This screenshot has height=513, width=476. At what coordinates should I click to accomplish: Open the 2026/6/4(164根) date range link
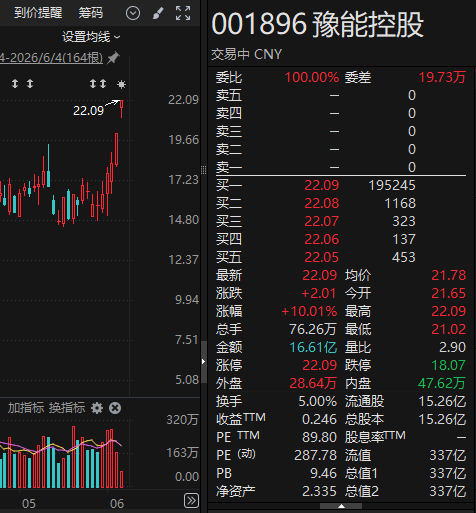click(x=51, y=58)
